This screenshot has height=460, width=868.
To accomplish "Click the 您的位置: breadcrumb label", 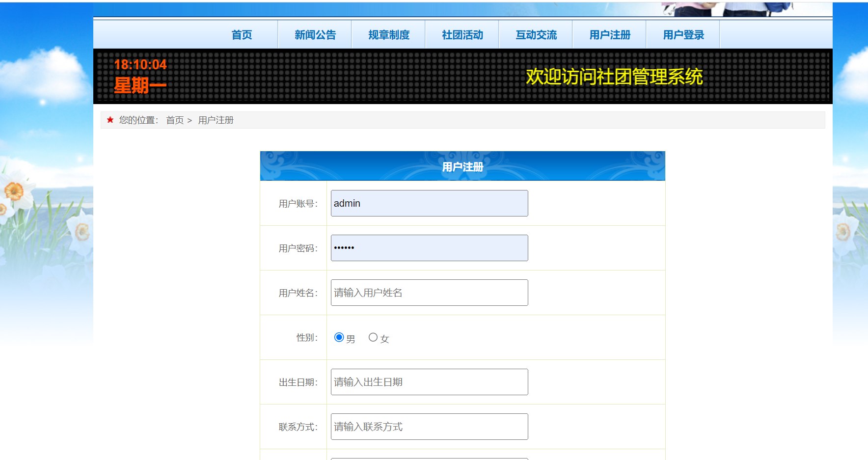I will click(139, 120).
